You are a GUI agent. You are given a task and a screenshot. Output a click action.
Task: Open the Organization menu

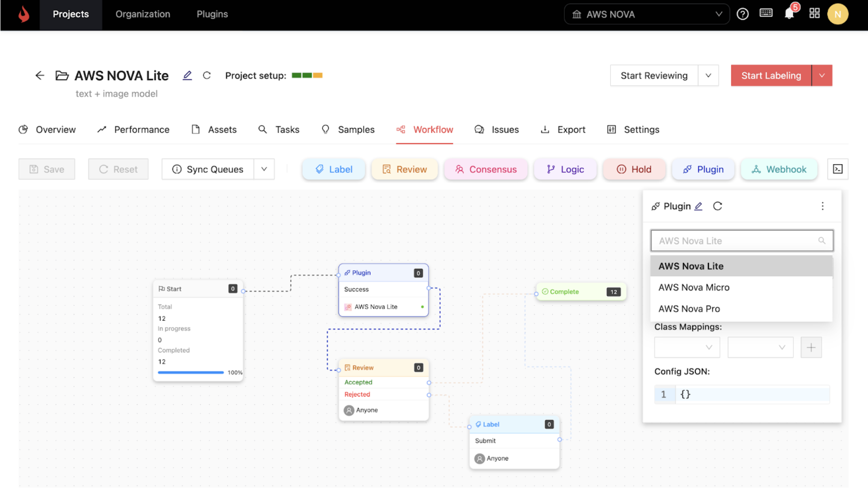click(x=143, y=14)
